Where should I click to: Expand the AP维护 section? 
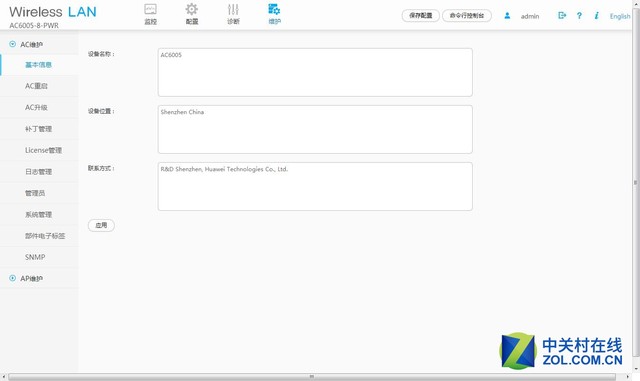12,278
